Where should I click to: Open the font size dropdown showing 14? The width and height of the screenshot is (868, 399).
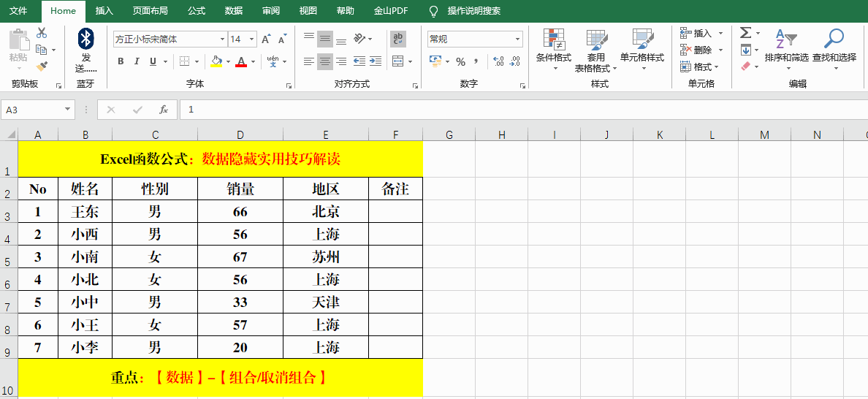point(252,39)
